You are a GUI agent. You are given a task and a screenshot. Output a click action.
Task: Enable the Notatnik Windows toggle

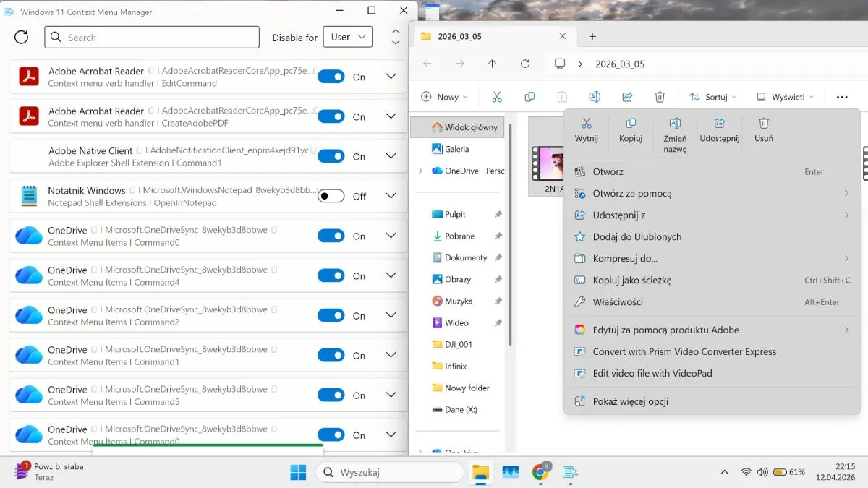pyautogui.click(x=331, y=196)
